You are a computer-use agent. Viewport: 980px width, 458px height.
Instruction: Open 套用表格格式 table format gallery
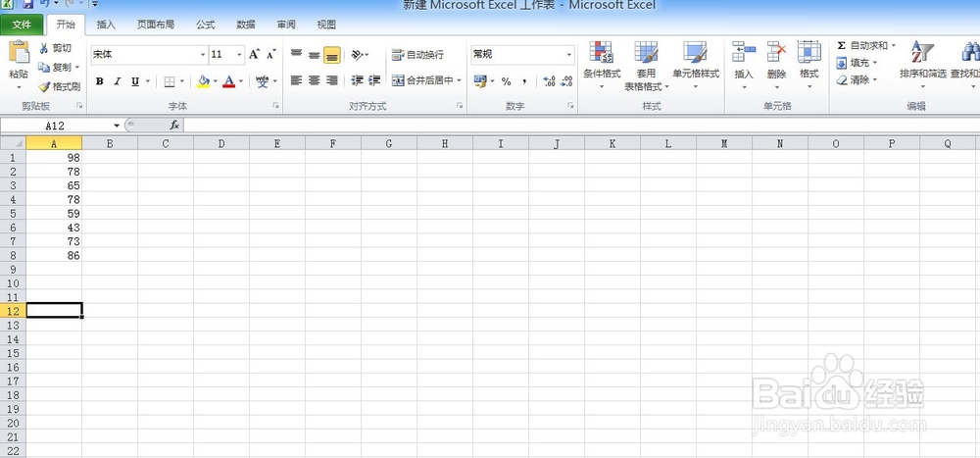646,65
